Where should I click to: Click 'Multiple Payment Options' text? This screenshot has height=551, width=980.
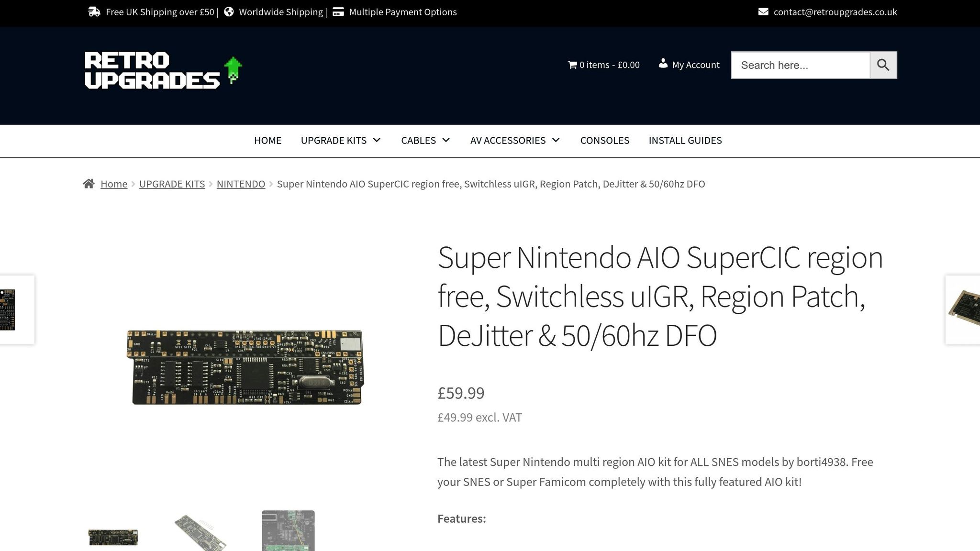403,12
